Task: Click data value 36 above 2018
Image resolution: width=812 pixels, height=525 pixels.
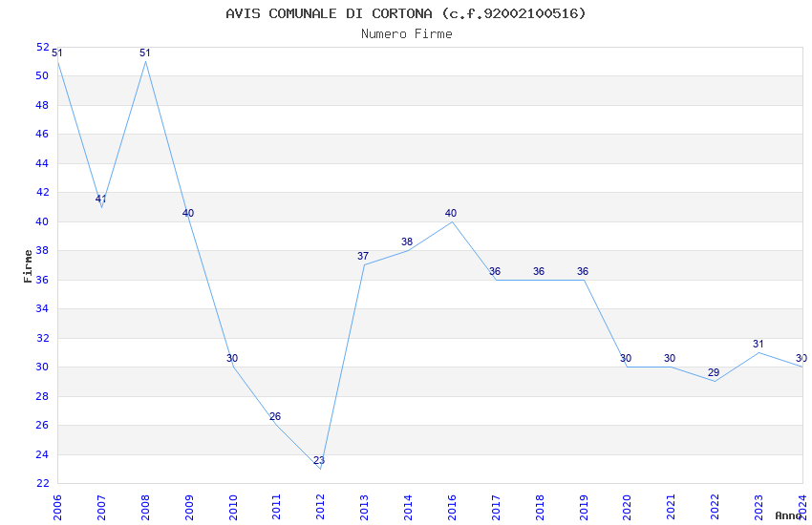Action: pos(539,271)
